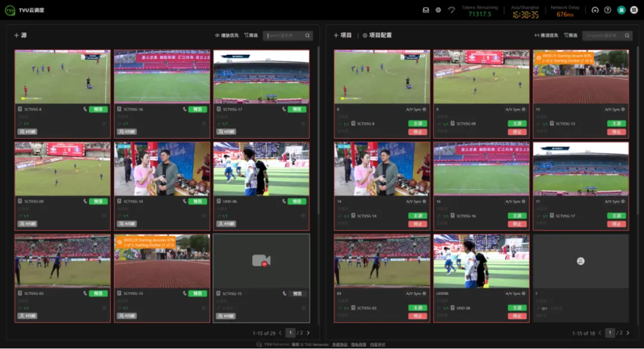Click the phone icon on source UHD-06
The height and width of the screenshot is (349, 644).
284,201
